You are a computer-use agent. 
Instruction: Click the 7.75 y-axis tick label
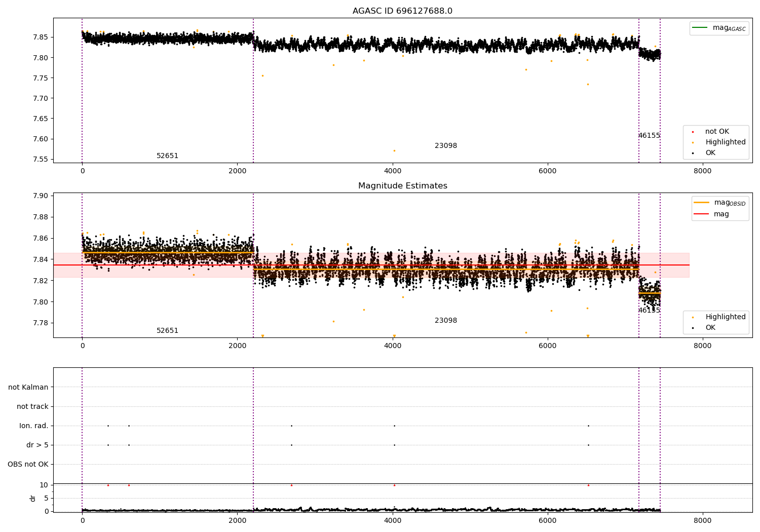coord(41,78)
